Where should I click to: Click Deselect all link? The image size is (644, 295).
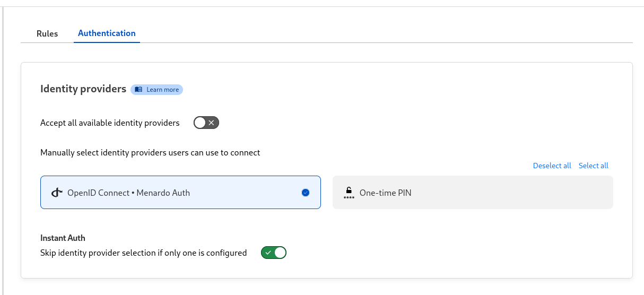[552, 166]
